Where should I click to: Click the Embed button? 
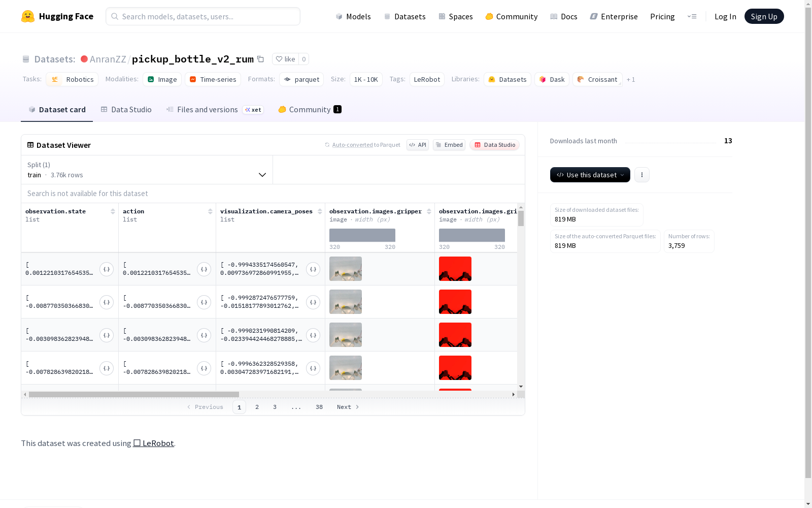click(x=449, y=145)
